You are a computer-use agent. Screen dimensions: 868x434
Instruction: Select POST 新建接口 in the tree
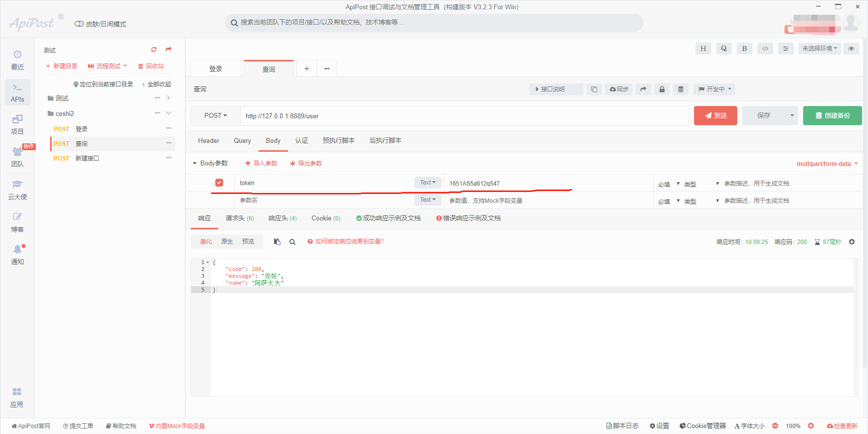112,158
